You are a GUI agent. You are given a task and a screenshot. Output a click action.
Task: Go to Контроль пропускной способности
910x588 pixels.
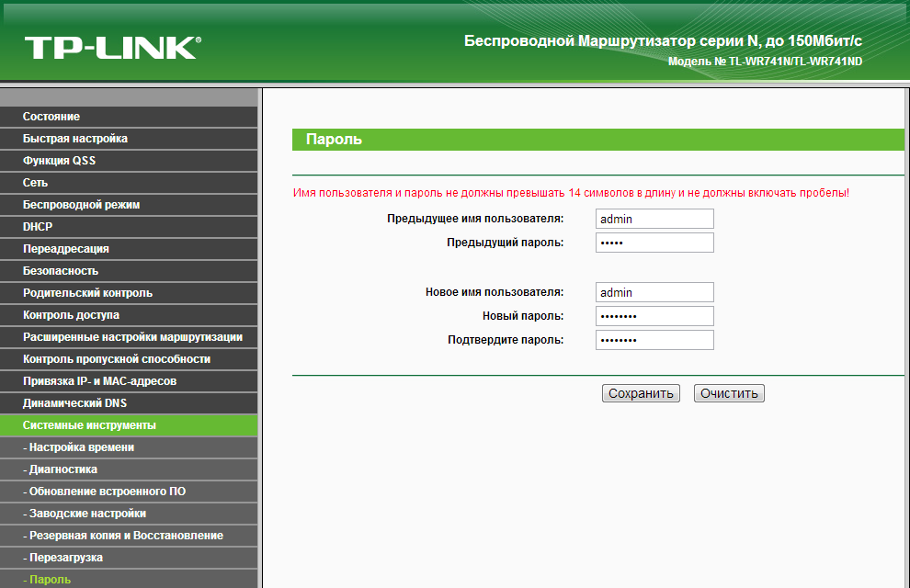coord(129,359)
